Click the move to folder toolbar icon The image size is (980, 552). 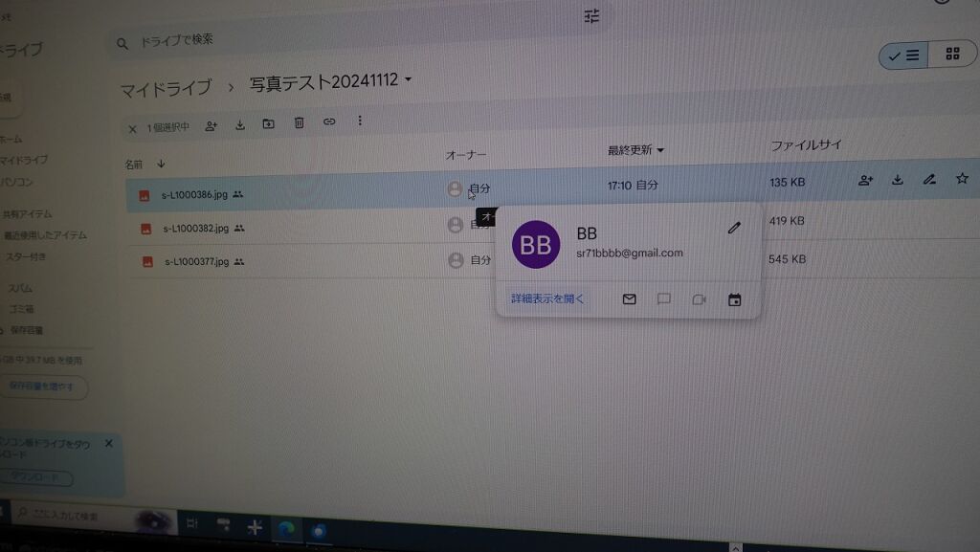[x=269, y=123]
